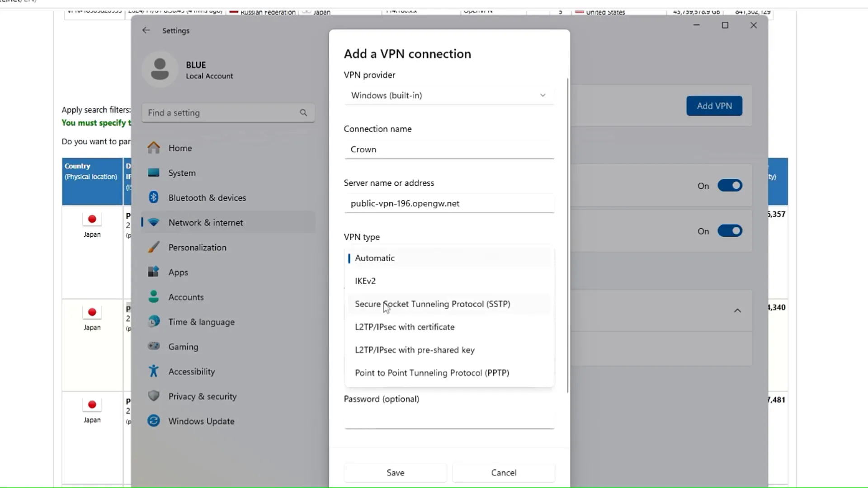Click the Accounts person icon
Image resolution: width=868 pixels, height=488 pixels.
click(x=154, y=297)
